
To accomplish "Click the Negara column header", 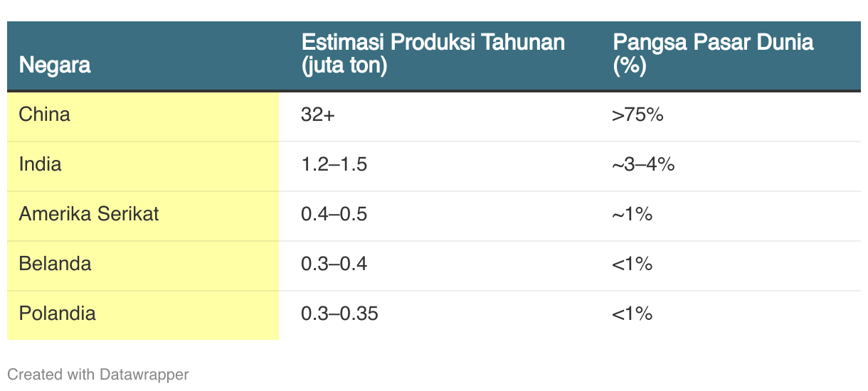I will (55, 65).
